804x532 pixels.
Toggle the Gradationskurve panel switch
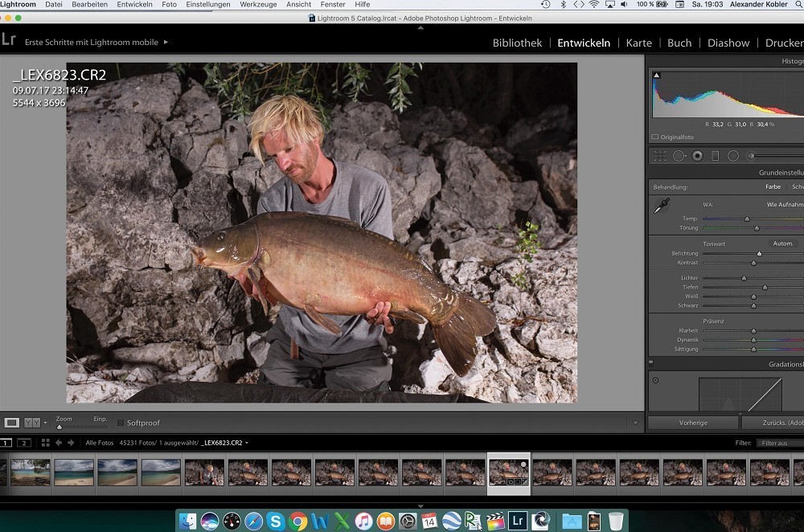651,362
